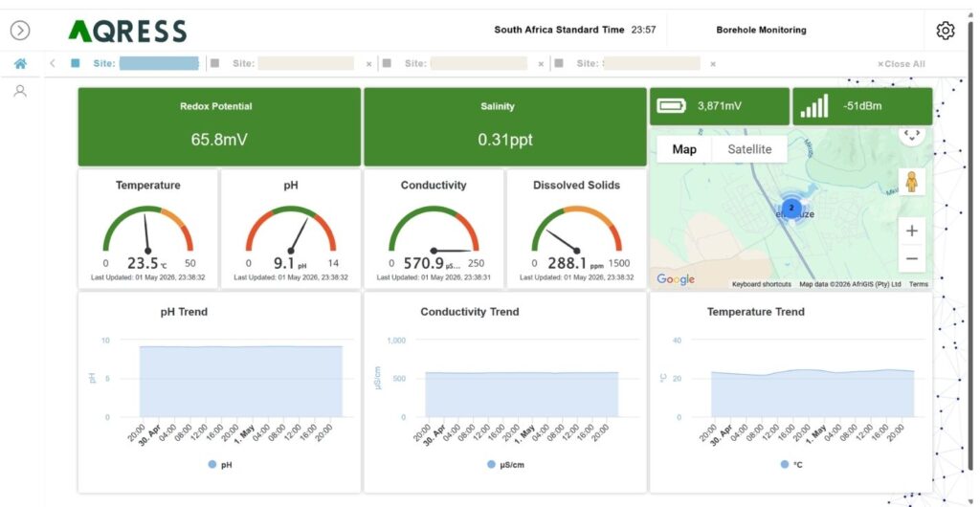Open the map Terms link

(918, 284)
